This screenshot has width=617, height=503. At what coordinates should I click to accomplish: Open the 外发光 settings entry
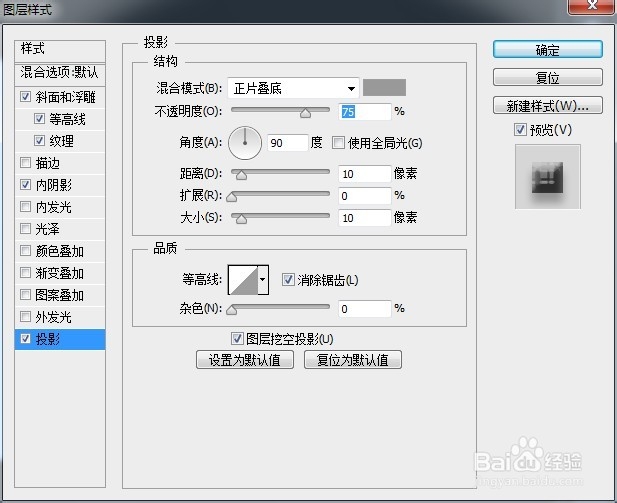[54, 317]
